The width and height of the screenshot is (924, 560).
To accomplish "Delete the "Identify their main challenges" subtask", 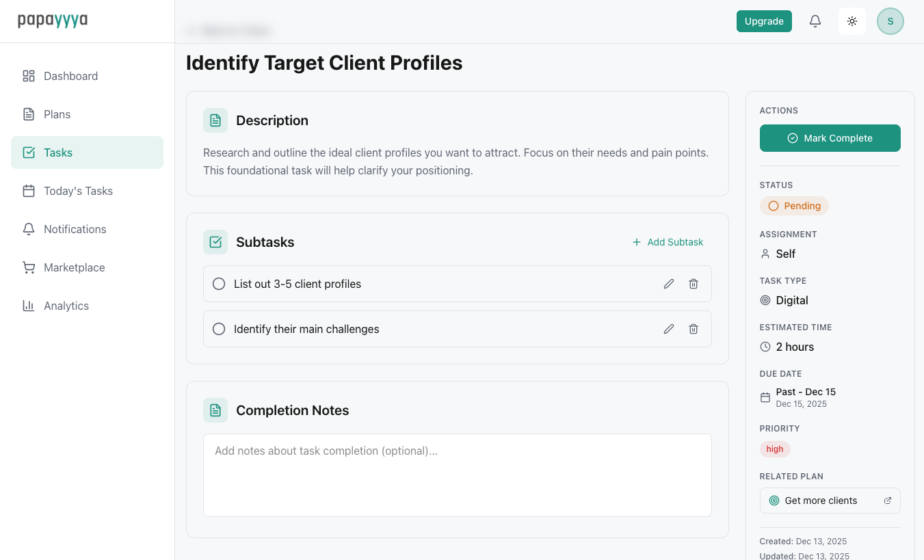I will pos(693,329).
